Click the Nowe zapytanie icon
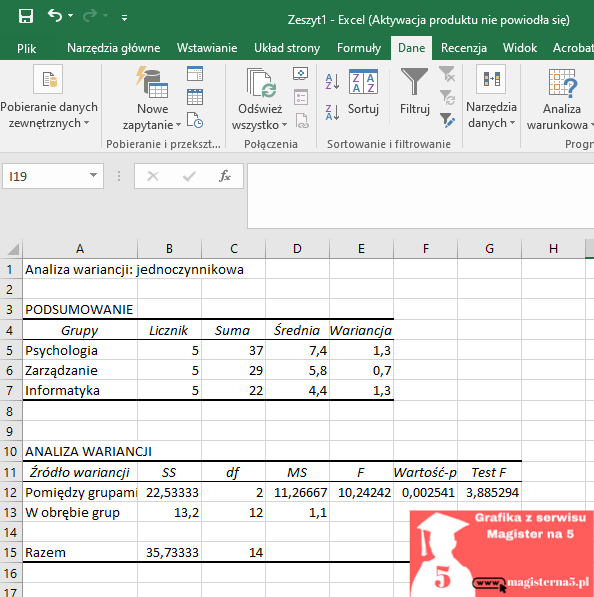Viewport: 594px width, 597px height. [152, 82]
